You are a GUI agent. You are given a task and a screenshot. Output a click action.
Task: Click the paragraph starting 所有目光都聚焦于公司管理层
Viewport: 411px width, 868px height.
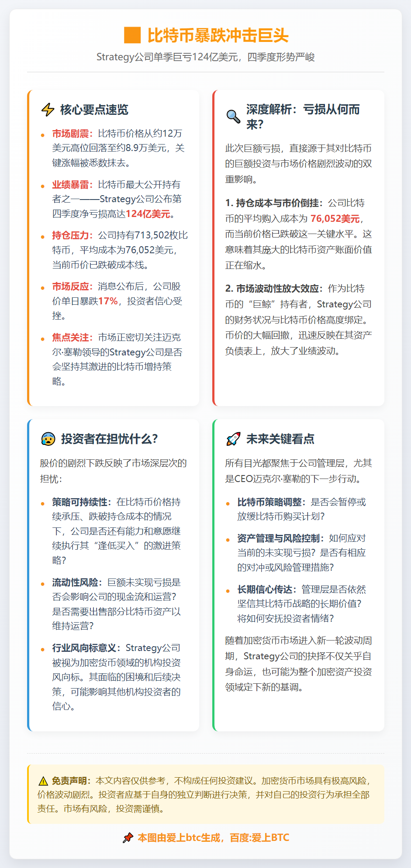click(x=299, y=471)
